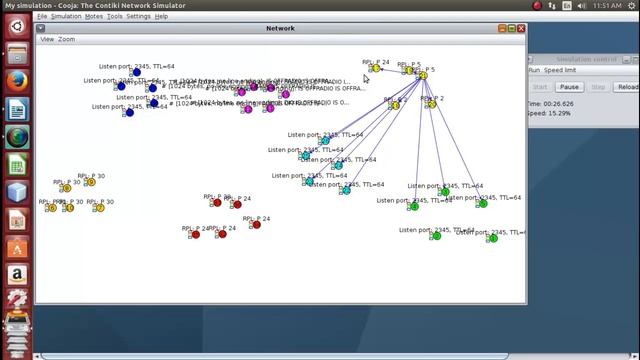
Task: Open the Tools menu
Action: (115, 16)
